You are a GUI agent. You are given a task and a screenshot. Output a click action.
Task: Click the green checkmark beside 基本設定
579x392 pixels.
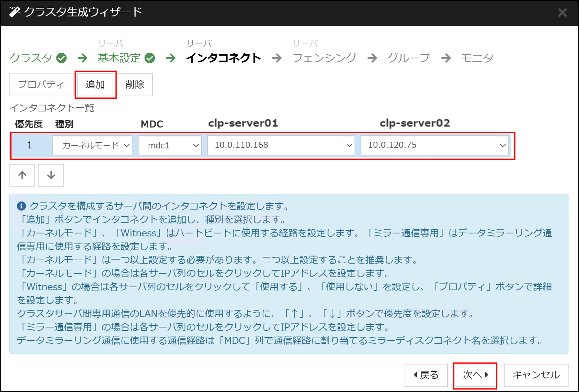[x=150, y=58]
